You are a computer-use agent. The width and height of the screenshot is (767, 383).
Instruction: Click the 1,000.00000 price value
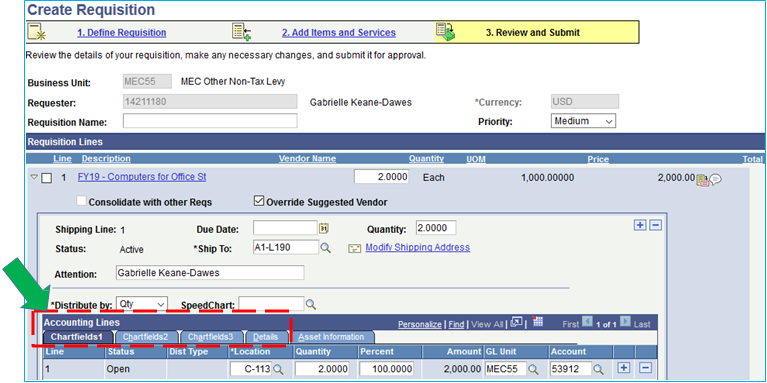548,178
